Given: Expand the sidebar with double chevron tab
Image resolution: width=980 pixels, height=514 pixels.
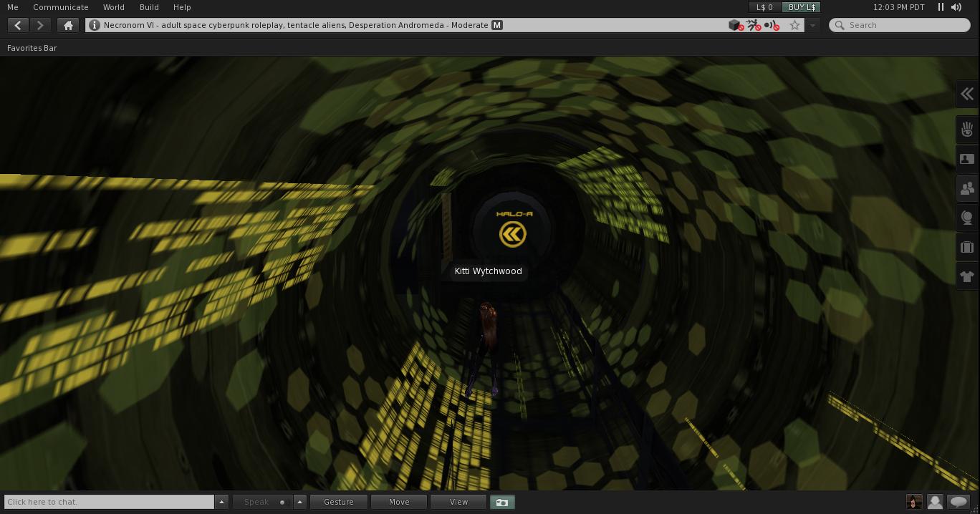Looking at the screenshot, I should point(967,94).
